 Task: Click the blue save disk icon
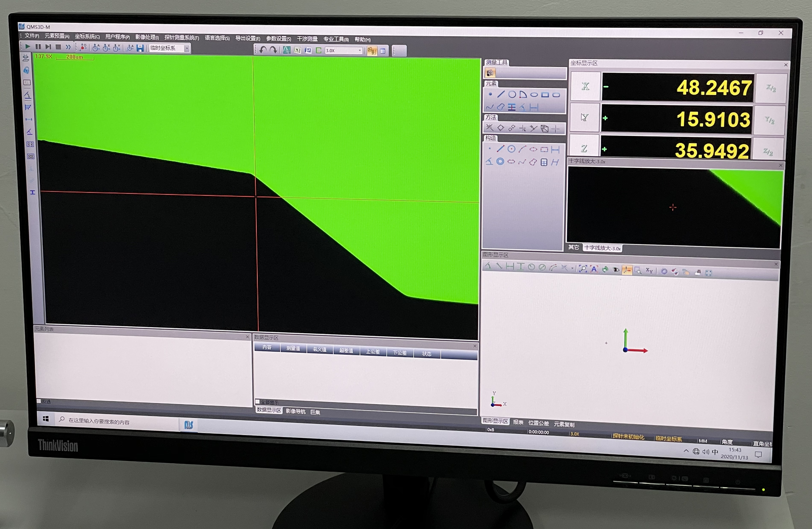(140, 48)
